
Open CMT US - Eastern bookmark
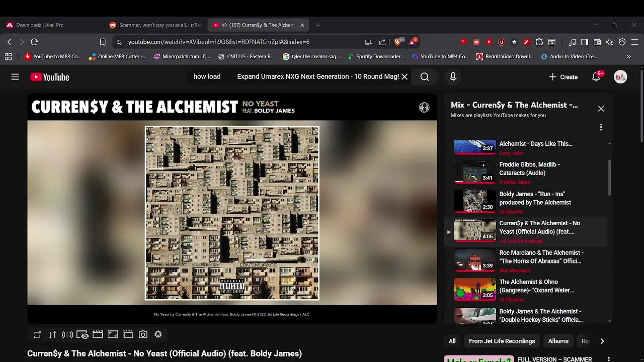[247, 57]
